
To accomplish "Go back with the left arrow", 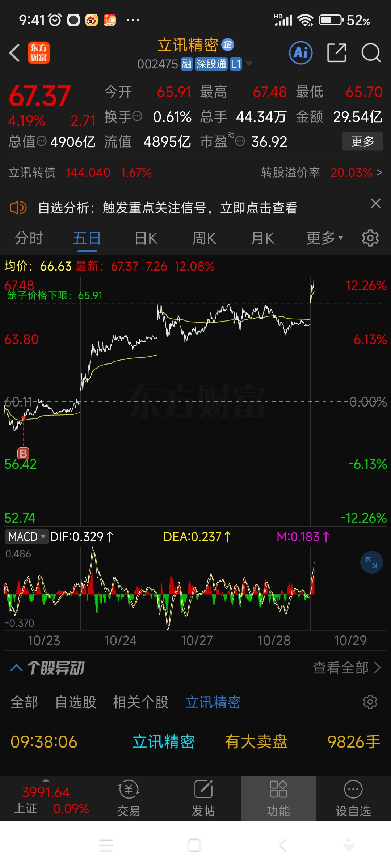I will pos(14,53).
